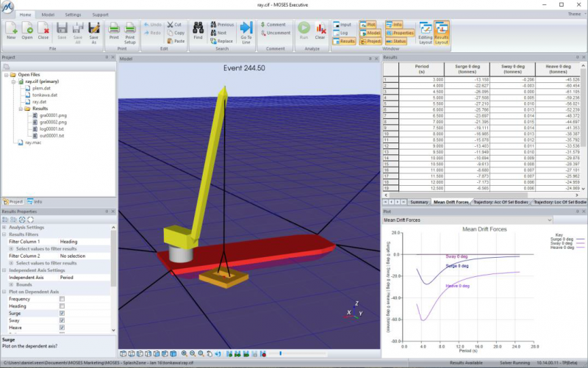Click Next search result icon
The width and height of the screenshot is (588, 368).
213,32
